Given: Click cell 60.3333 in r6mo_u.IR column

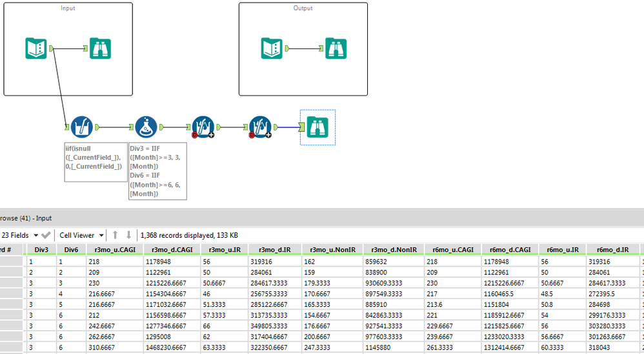Looking at the screenshot, I should (x=563, y=347).
